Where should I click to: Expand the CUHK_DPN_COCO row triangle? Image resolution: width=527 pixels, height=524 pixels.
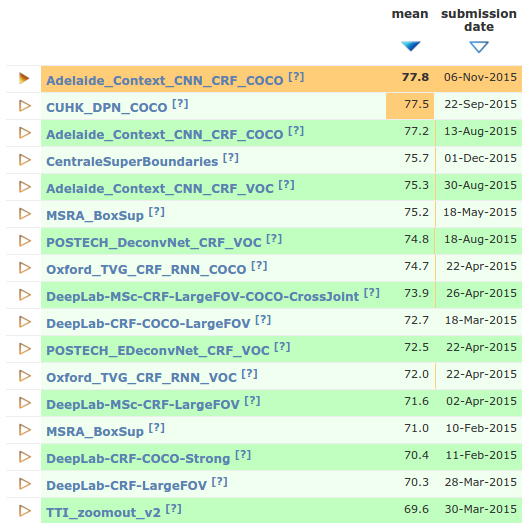pos(25,106)
